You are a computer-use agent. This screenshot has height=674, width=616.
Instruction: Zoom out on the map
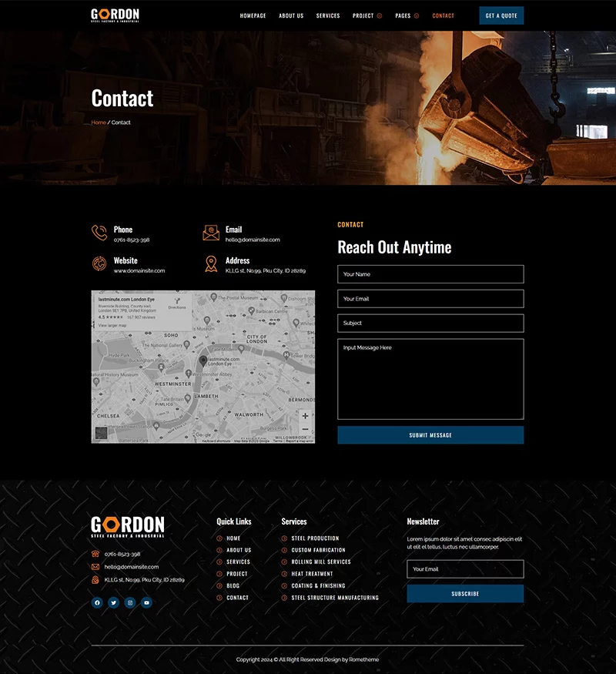click(305, 429)
